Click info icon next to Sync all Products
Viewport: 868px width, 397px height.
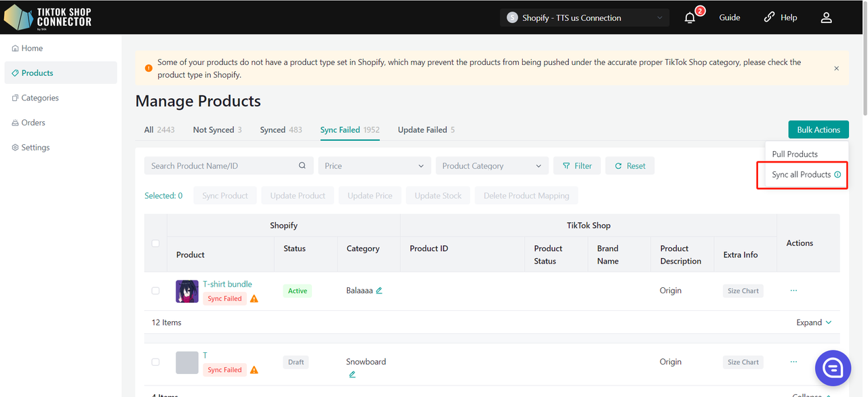click(x=837, y=175)
